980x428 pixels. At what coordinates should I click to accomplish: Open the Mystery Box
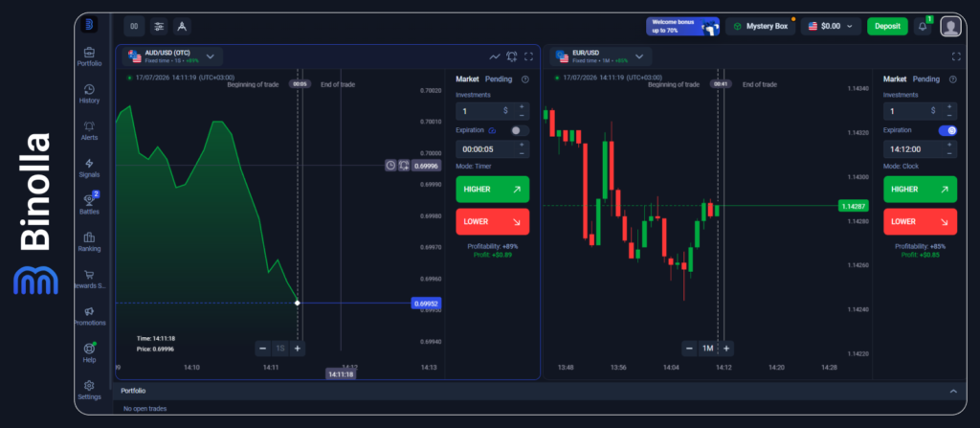coord(761,26)
